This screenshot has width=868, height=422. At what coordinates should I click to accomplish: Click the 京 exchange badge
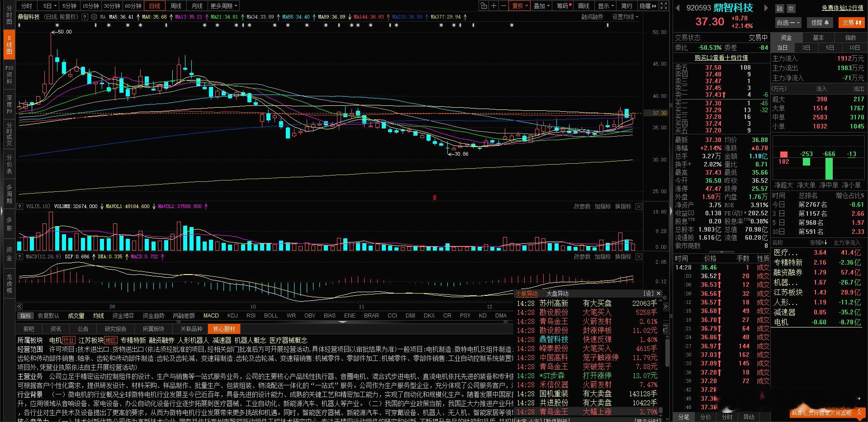pos(791,9)
